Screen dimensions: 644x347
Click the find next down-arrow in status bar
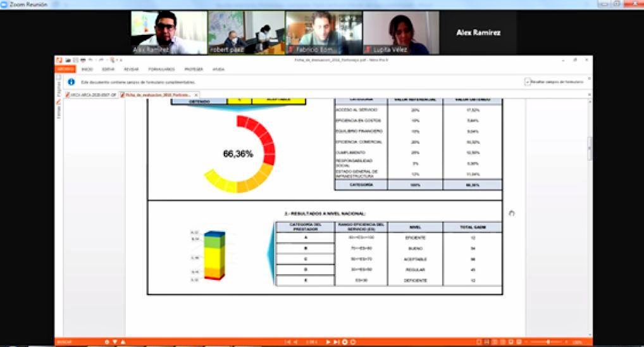(115, 342)
